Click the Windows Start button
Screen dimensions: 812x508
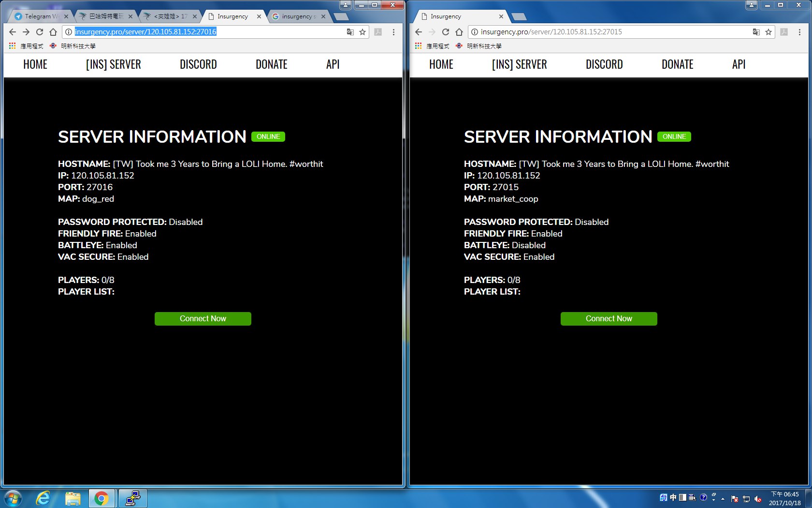point(13,498)
